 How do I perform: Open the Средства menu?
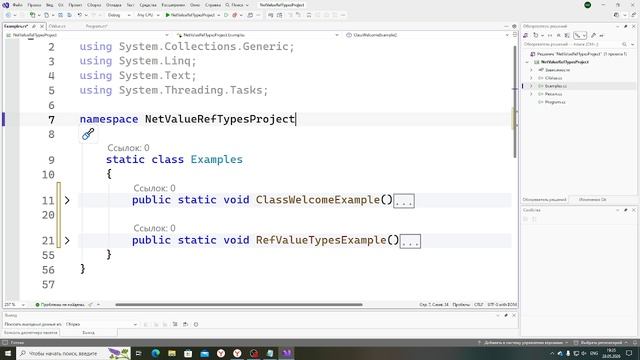tap(148, 5)
